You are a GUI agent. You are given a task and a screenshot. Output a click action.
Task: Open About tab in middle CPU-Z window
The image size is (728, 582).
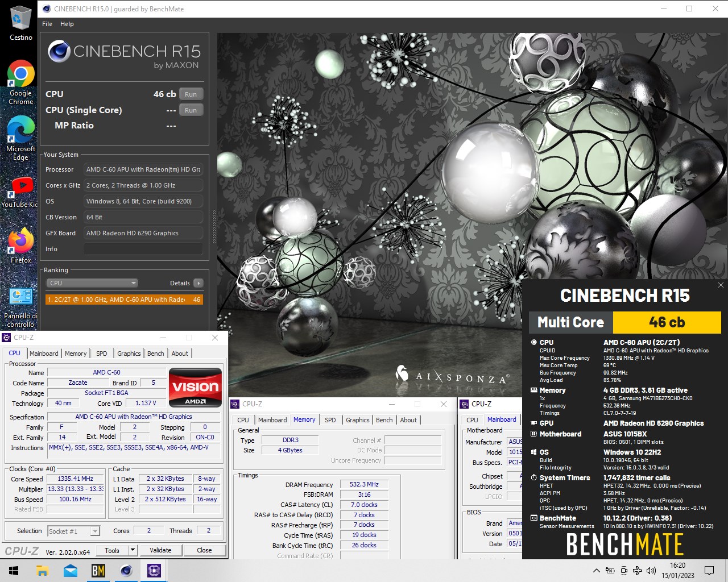[408, 420]
